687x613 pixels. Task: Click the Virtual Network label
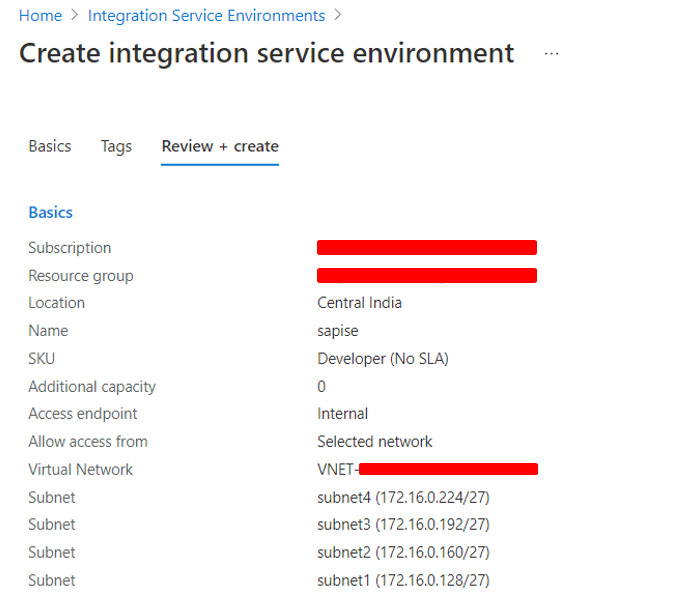[x=81, y=470]
